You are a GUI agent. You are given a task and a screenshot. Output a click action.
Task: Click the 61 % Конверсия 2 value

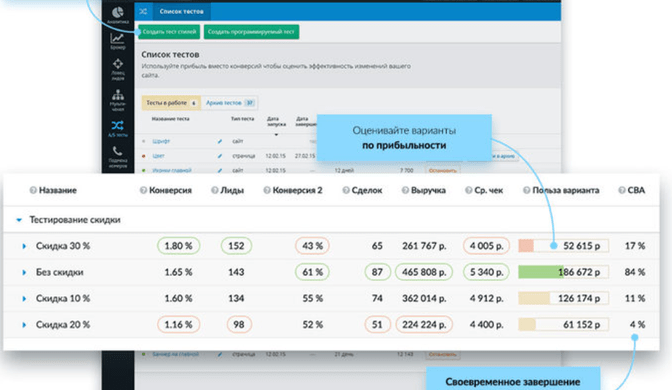click(x=312, y=272)
